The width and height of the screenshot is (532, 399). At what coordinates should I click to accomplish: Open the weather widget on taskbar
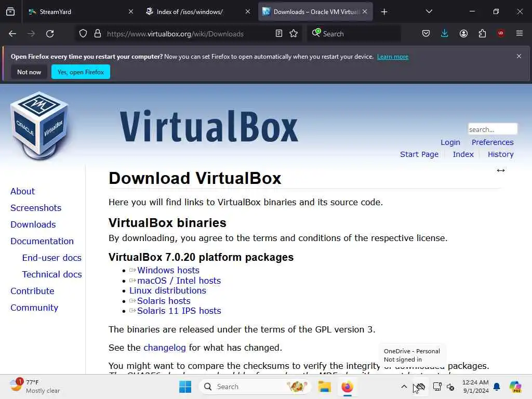tap(35, 387)
